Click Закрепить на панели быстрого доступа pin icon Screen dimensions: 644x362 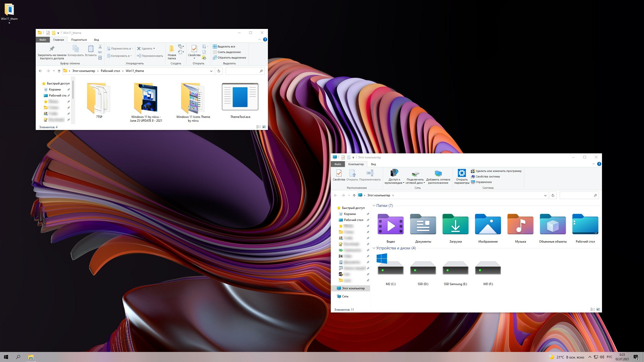pyautogui.click(x=52, y=49)
